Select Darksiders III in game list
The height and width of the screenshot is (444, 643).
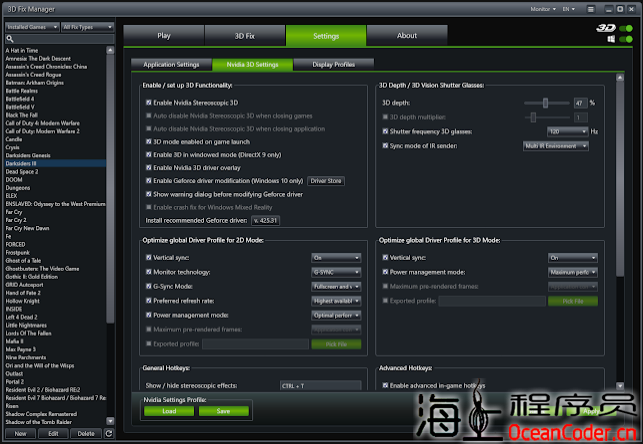(55, 163)
